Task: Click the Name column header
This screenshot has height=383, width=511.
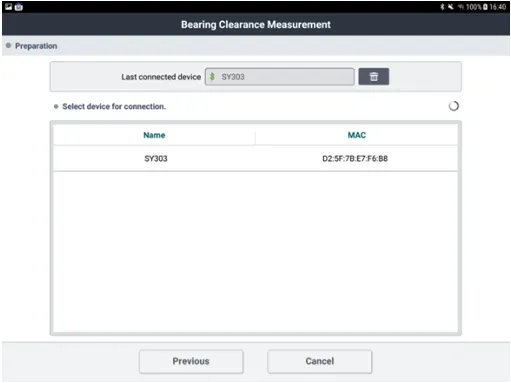Action: [154, 135]
